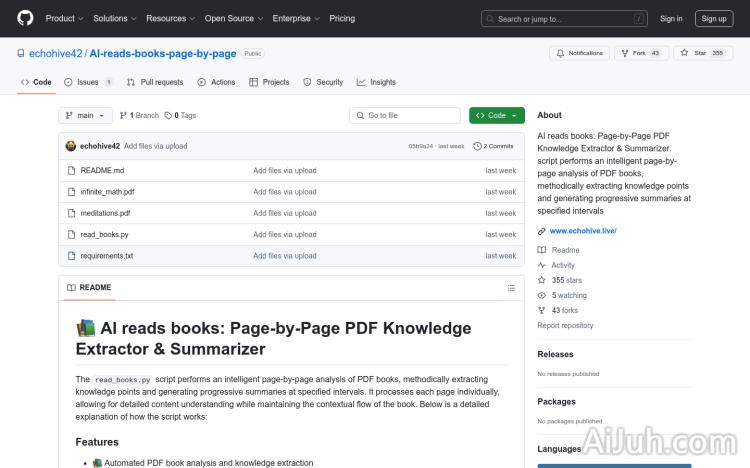Open the Product dropdown menu
750x468 pixels.
pyautogui.click(x=65, y=18)
